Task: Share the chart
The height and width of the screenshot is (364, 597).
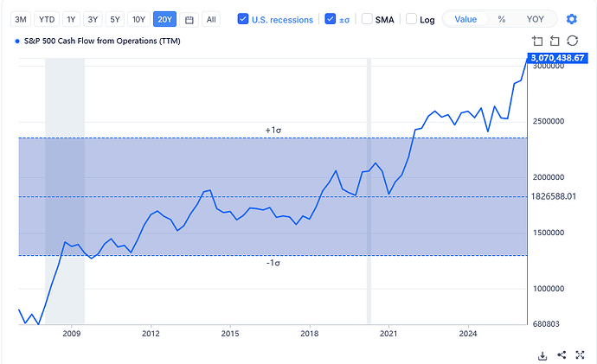Action: click(x=562, y=354)
